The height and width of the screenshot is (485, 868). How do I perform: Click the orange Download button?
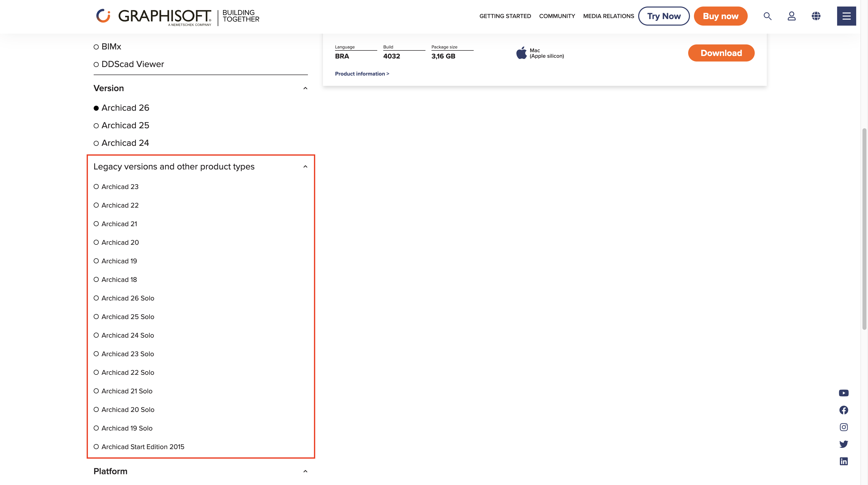[721, 53]
